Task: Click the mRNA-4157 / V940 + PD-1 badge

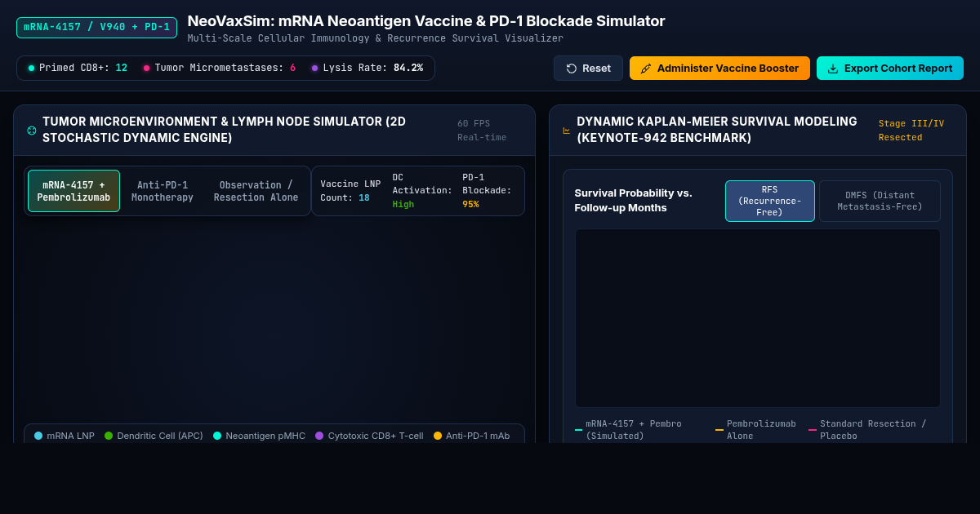Action: tap(96, 27)
